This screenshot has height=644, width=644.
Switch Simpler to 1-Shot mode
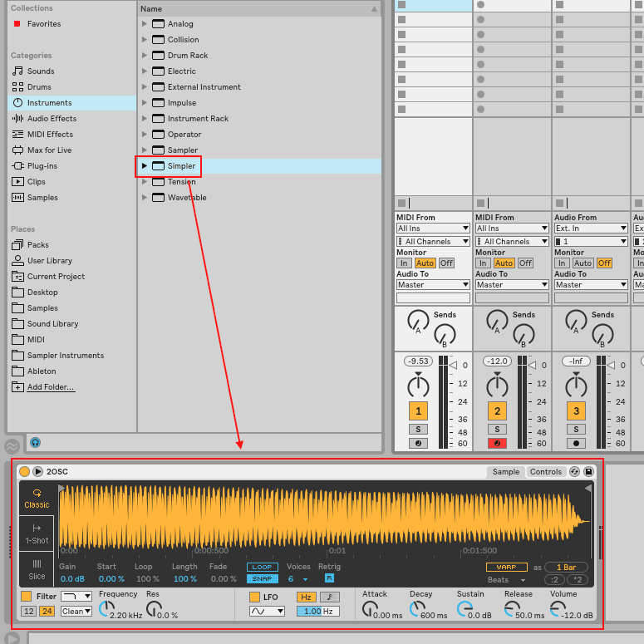tap(37, 533)
